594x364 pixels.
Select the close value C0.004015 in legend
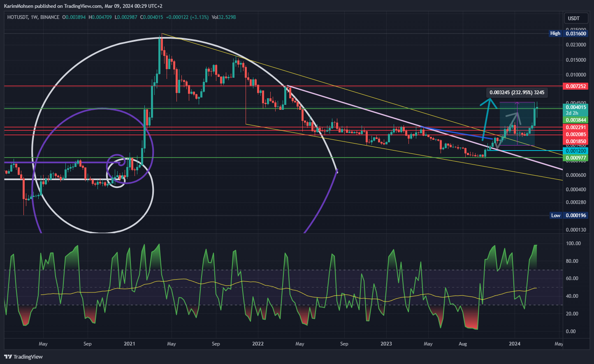point(152,17)
